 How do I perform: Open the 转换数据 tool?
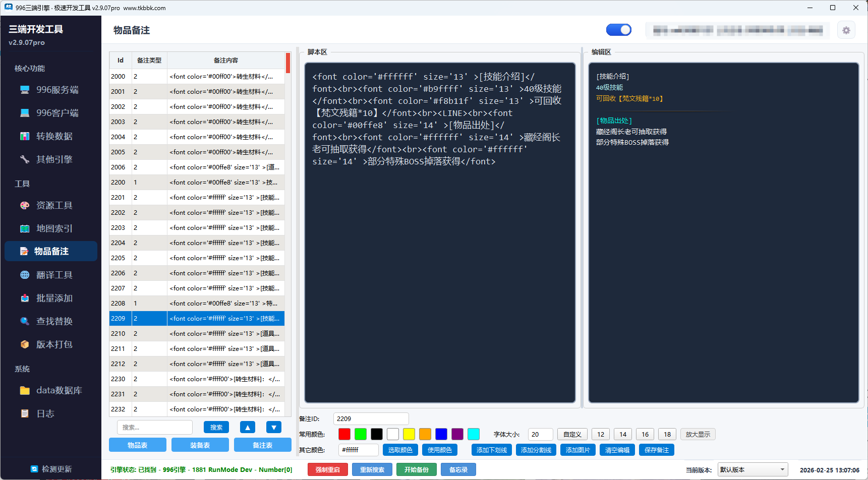(52, 136)
